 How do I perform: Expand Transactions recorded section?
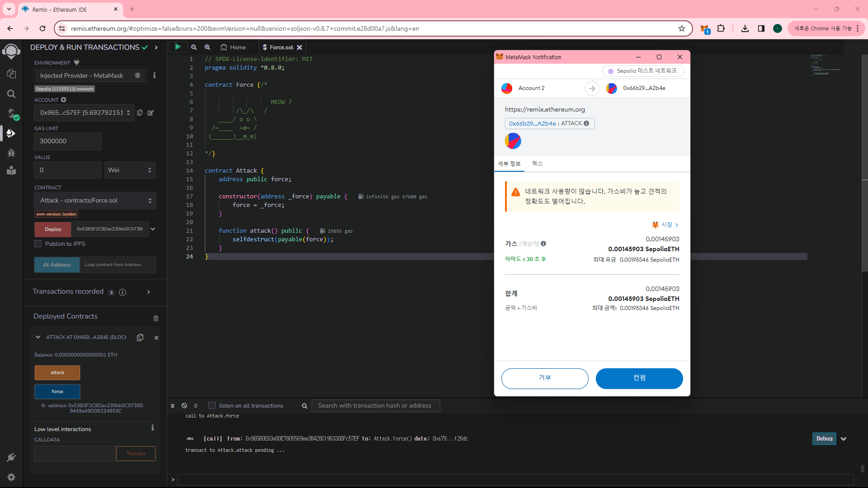(148, 292)
